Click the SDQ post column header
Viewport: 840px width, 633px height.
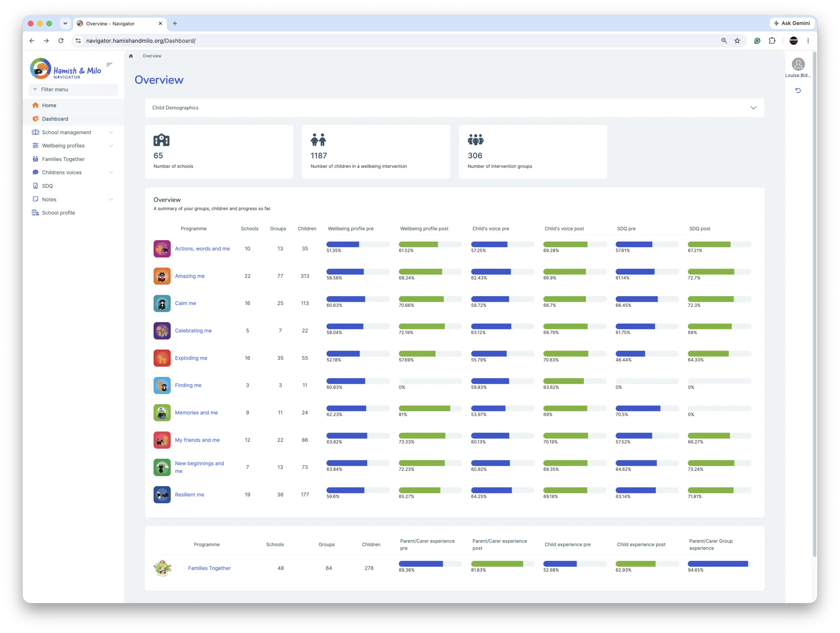click(700, 229)
